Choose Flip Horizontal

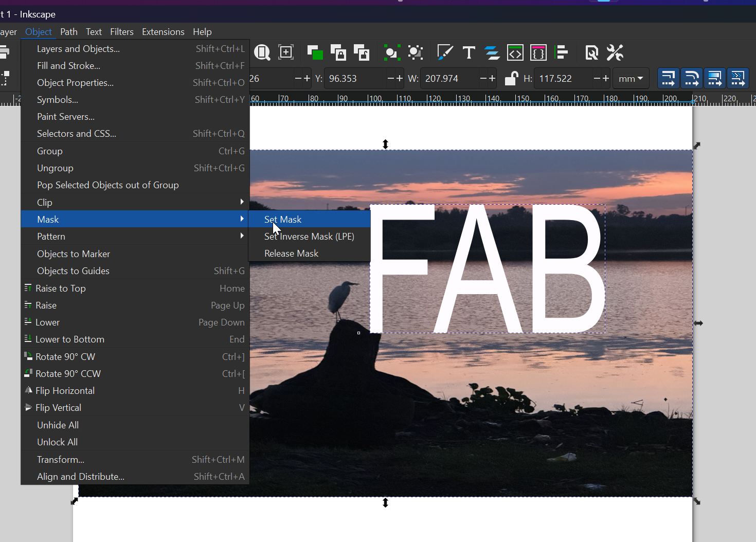click(x=135, y=391)
